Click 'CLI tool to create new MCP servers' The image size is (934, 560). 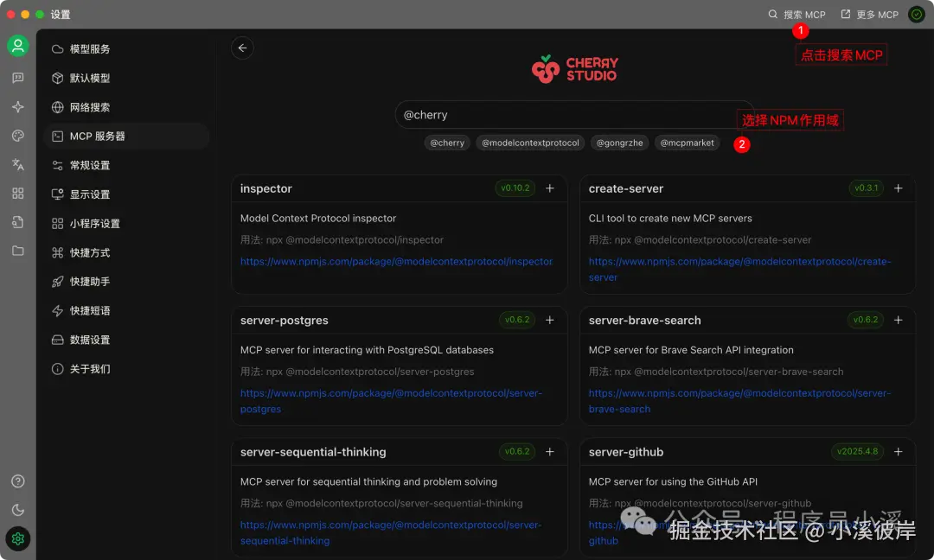click(670, 219)
